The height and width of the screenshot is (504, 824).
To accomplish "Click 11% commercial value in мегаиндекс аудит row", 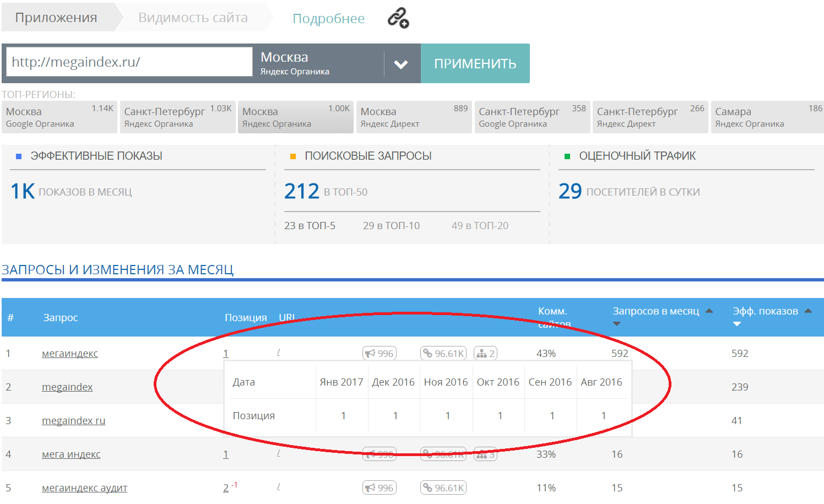I will (x=546, y=488).
